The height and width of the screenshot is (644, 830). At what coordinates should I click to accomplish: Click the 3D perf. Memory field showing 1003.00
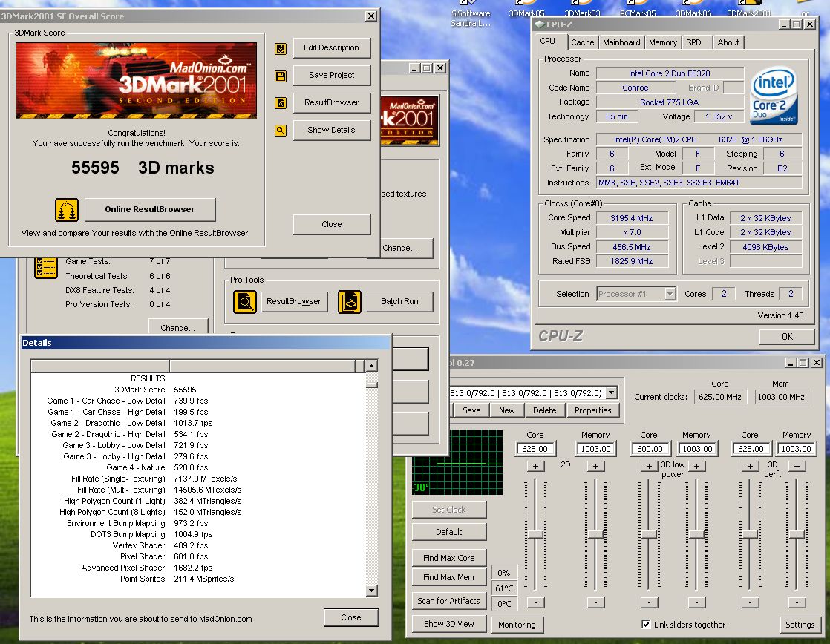(796, 449)
